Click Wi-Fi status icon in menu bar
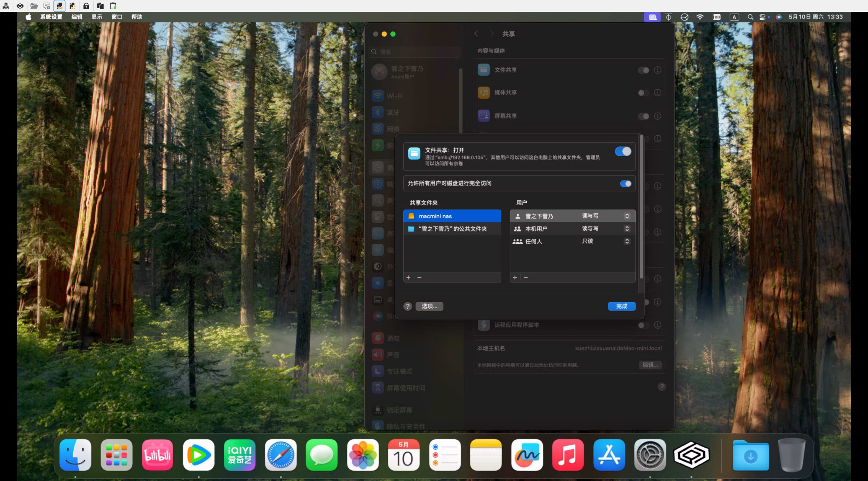Screen dimensions: 868x481 click(700, 17)
